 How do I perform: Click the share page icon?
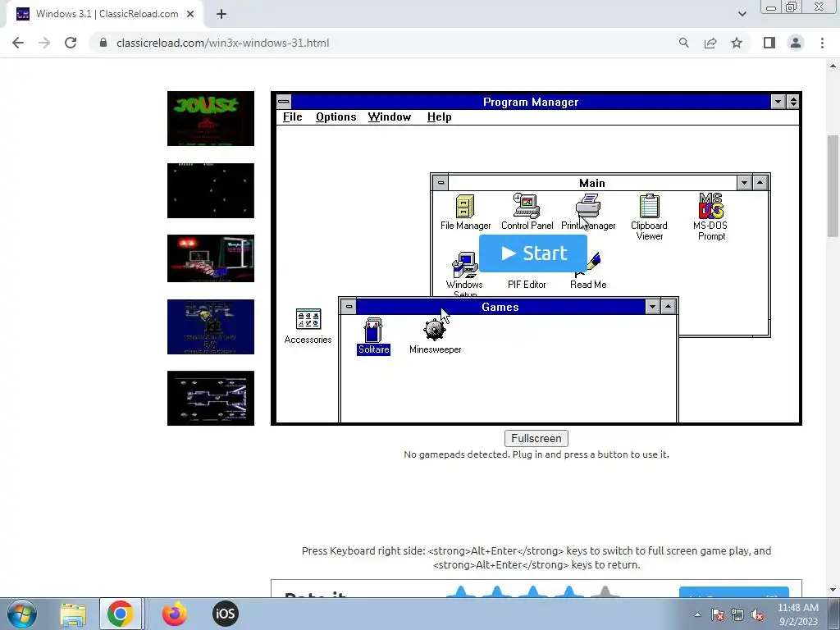coord(710,43)
